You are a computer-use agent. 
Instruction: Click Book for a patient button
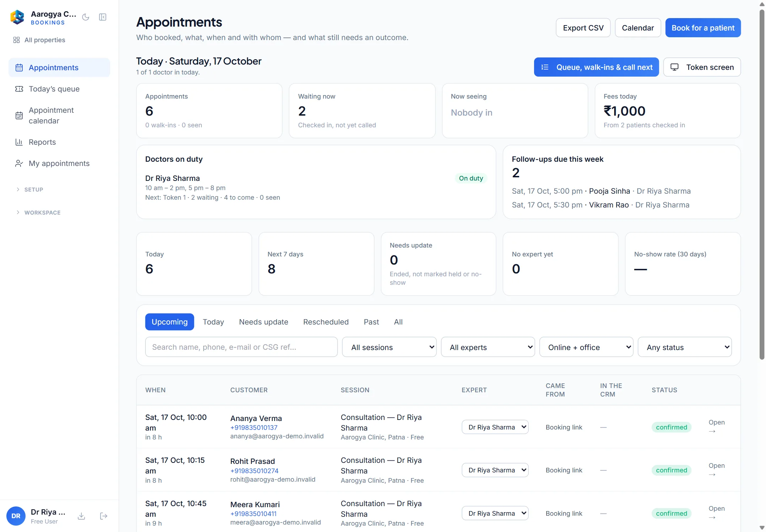(703, 28)
